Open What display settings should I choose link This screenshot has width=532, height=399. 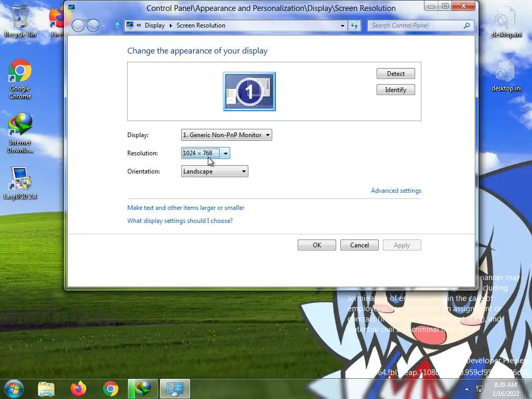[x=180, y=220]
